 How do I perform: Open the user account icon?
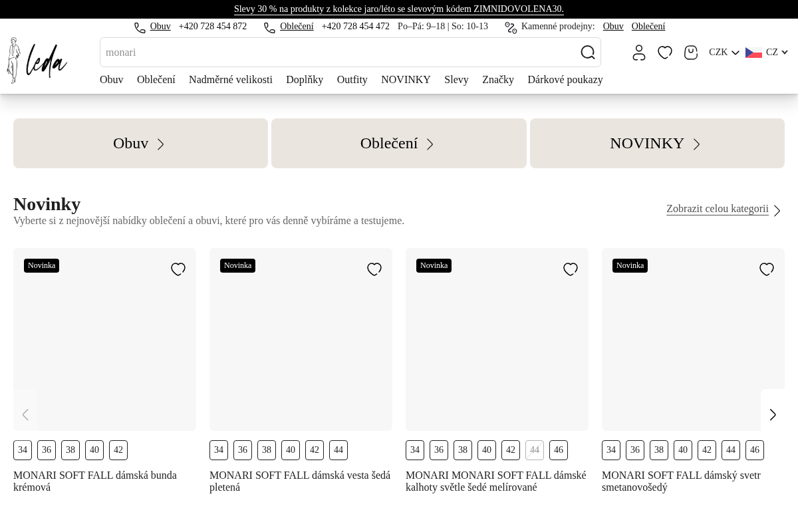pos(639,53)
